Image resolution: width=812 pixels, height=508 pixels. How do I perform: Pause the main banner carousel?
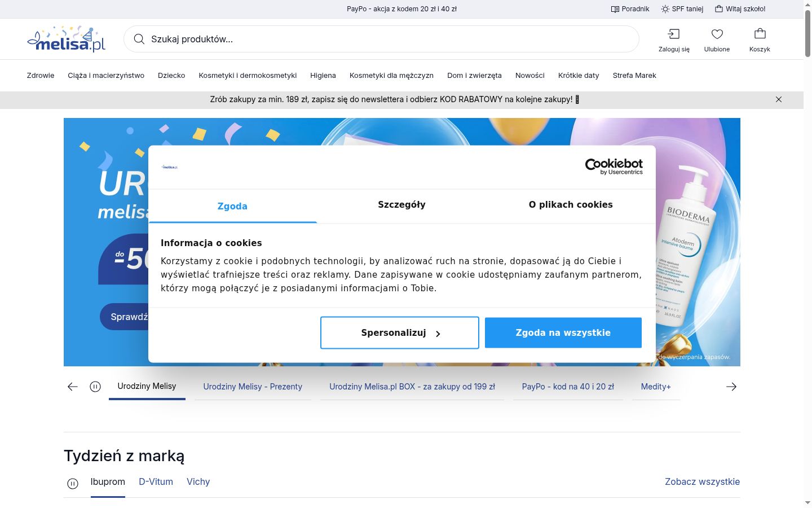coord(95,387)
